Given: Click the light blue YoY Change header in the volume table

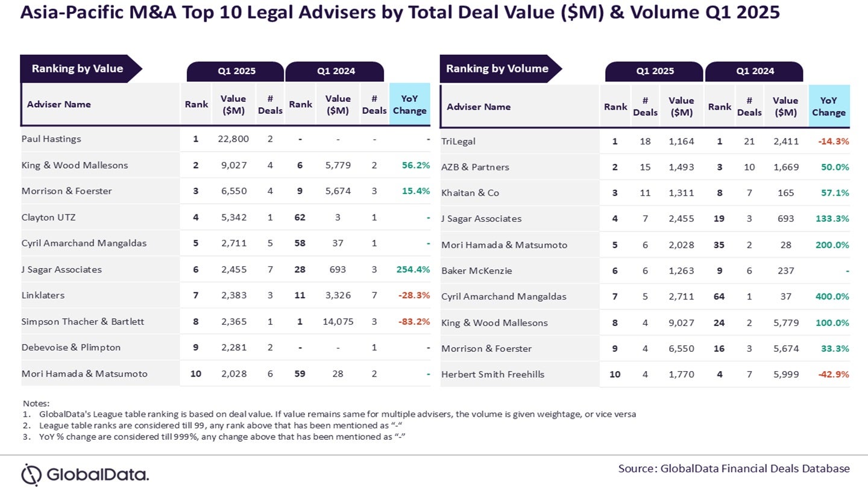Looking at the screenshot, I should point(828,107).
